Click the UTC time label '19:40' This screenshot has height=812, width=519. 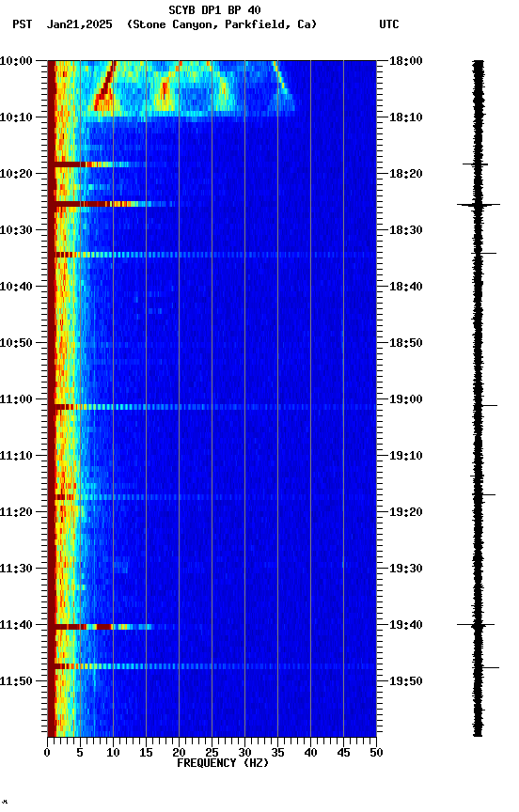pos(406,625)
